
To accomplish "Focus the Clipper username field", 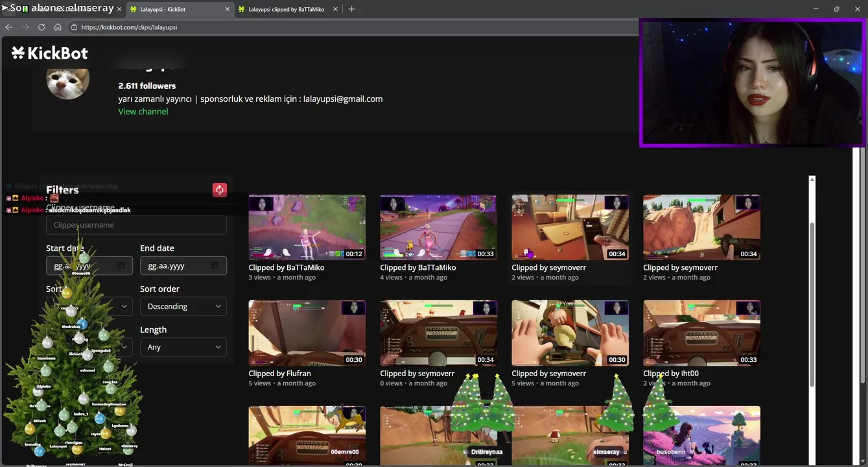I will pos(136,225).
